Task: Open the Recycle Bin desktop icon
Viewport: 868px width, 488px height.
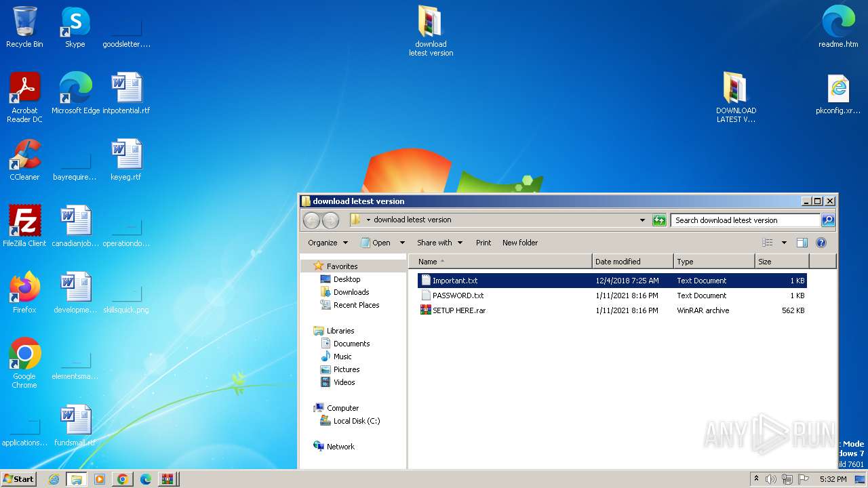Action: tap(24, 27)
